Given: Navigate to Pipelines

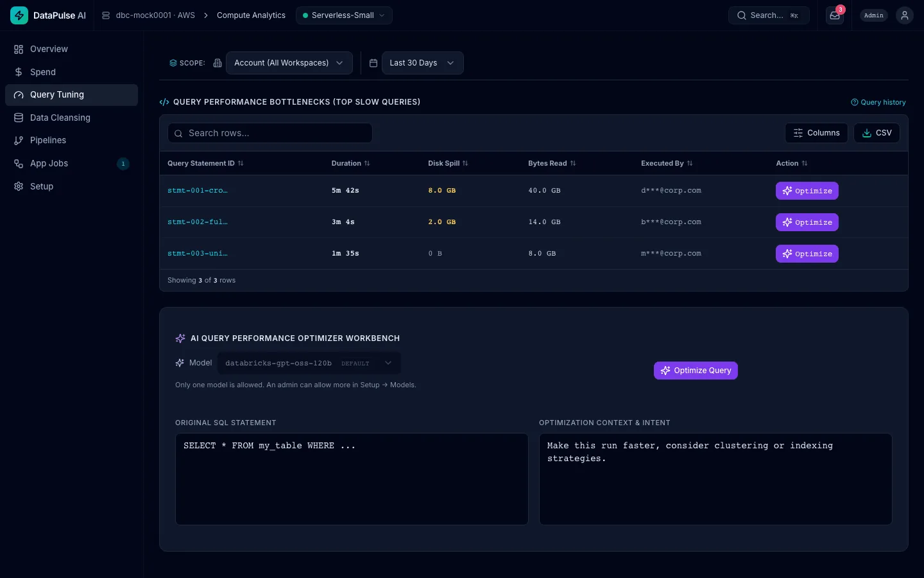Looking at the screenshot, I should pos(72,140).
